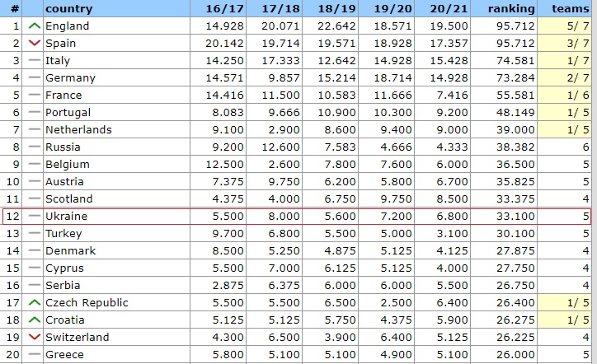Click the ranking column header

click(x=511, y=9)
